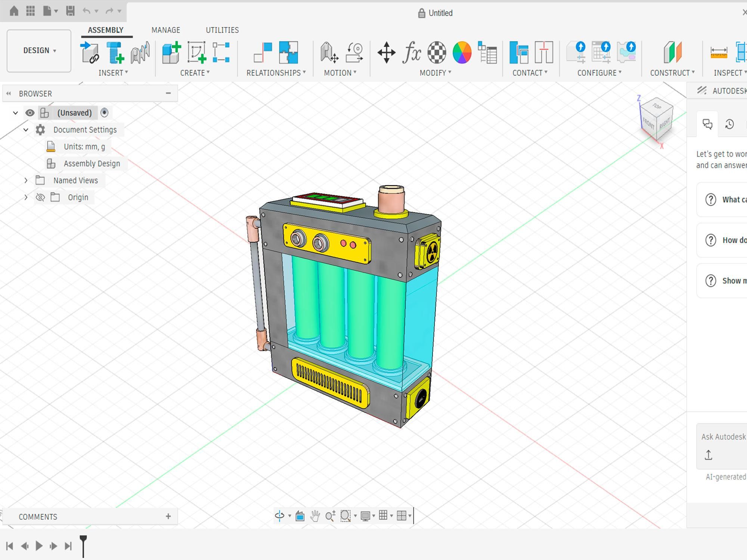Collapse the Document Settings node
The image size is (747, 560).
(26, 130)
